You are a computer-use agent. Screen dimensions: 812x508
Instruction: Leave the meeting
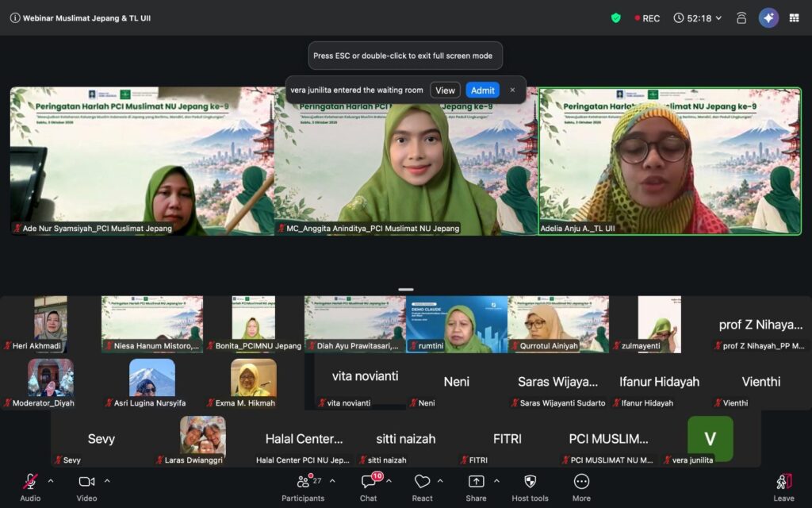tap(783, 487)
